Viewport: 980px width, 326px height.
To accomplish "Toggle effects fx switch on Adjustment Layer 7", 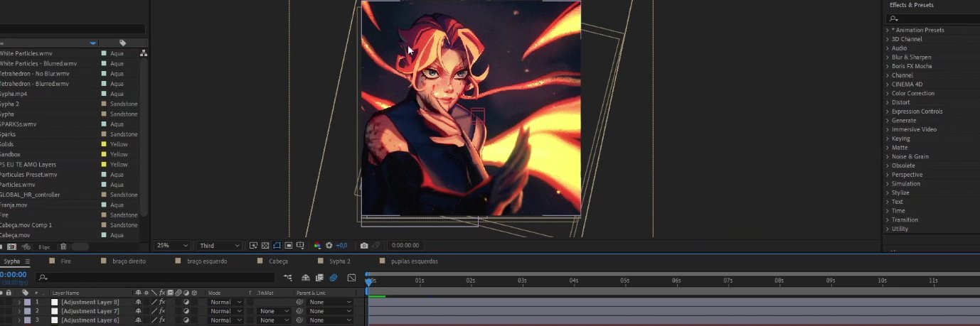I will [x=162, y=311].
